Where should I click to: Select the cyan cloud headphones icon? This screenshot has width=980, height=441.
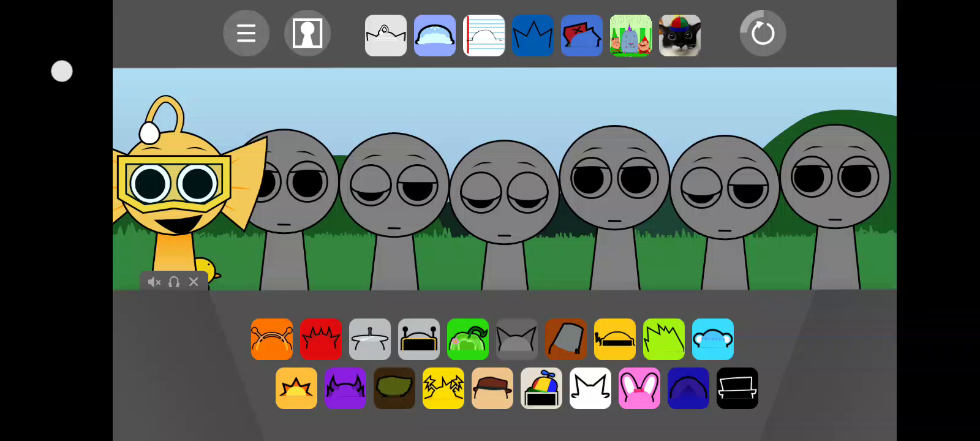pos(713,339)
